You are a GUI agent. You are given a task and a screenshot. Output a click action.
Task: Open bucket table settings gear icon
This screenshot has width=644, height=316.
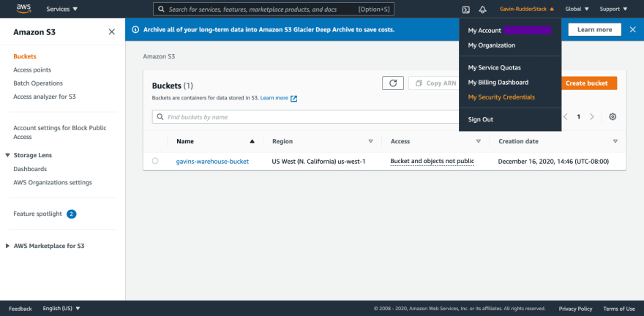613,117
